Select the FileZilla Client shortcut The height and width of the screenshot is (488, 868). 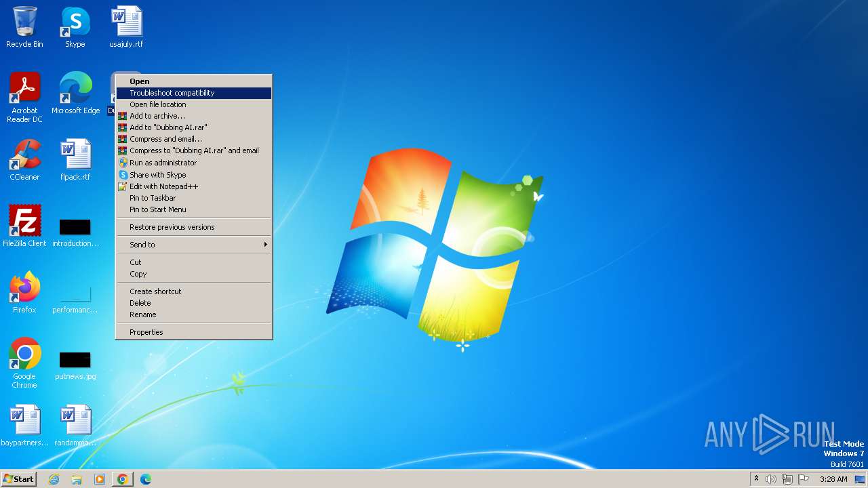click(x=24, y=226)
